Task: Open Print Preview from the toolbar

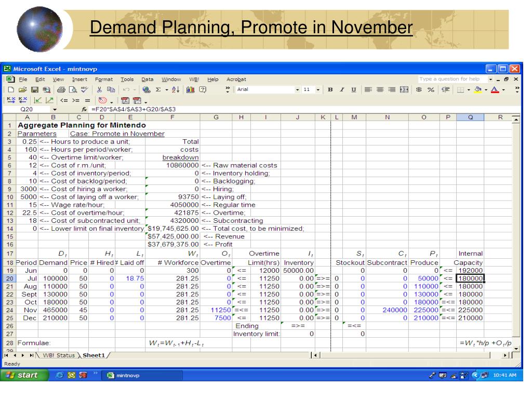Action: tap(73, 89)
